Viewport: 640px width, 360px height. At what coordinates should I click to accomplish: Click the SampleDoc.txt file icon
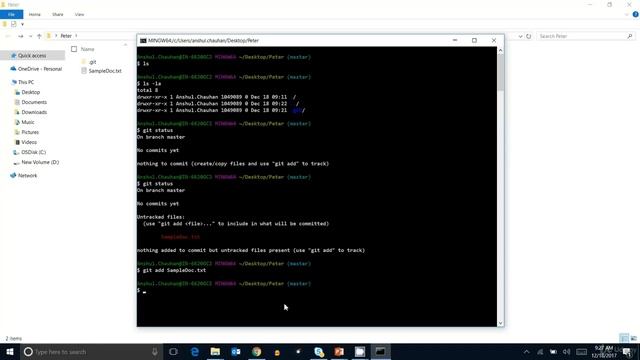84,71
